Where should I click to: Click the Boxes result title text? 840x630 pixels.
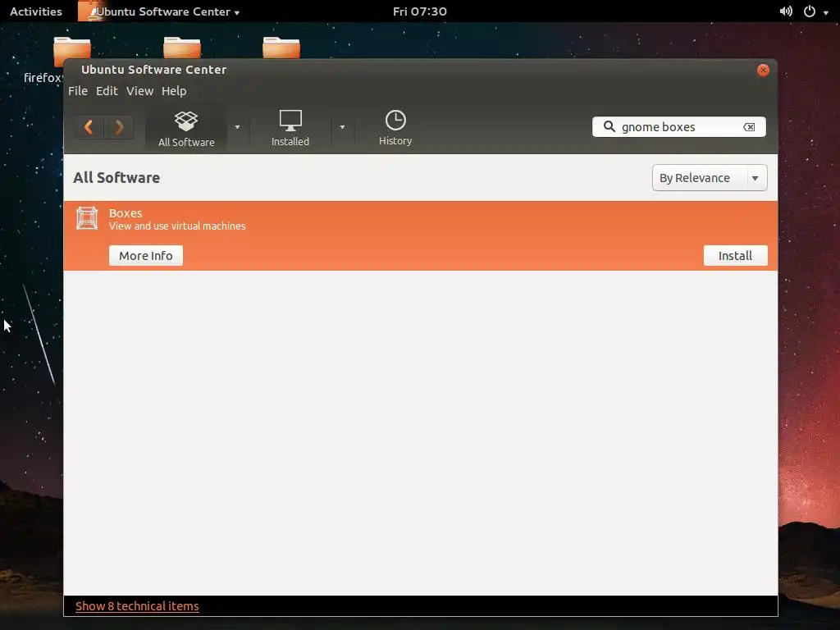(x=126, y=213)
